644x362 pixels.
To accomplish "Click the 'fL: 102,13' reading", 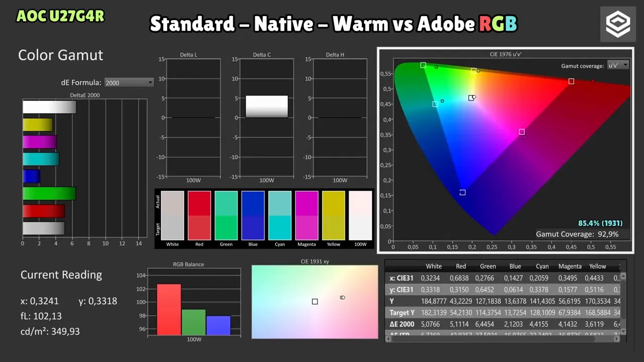I will [x=41, y=316].
